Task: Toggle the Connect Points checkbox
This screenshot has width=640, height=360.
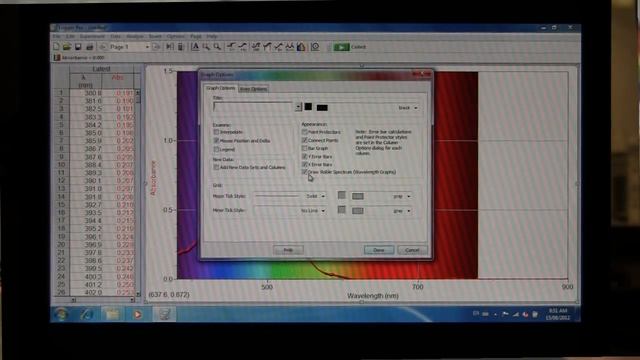Action: tap(304, 140)
